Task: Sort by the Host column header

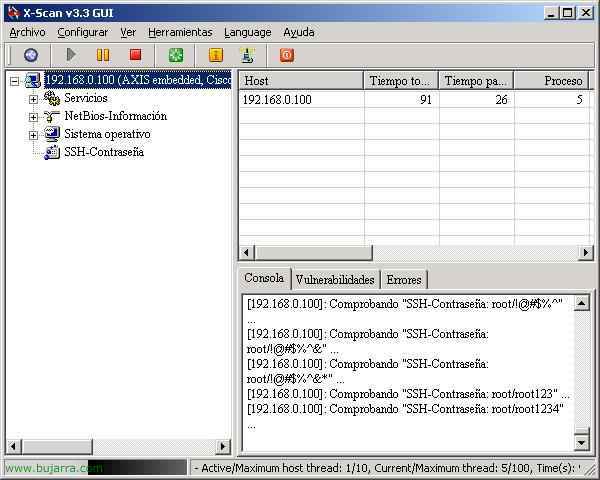Action: pos(301,81)
